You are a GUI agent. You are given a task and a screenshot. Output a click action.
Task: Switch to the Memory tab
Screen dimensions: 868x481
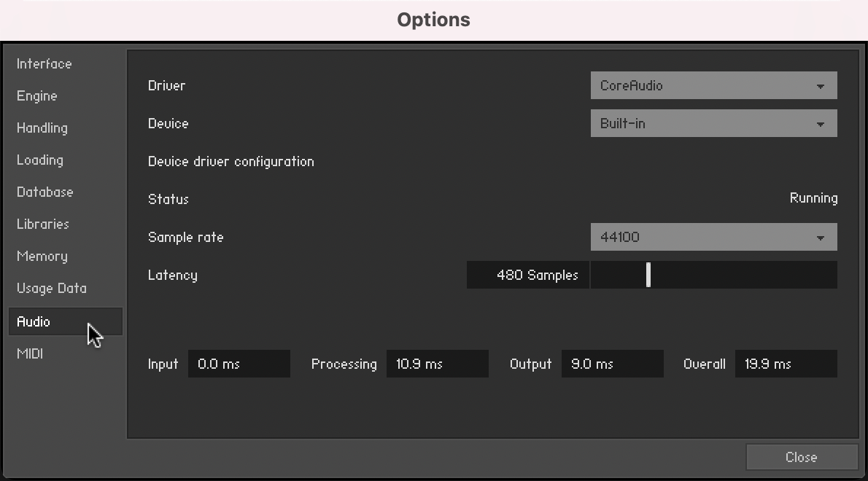[42, 257]
